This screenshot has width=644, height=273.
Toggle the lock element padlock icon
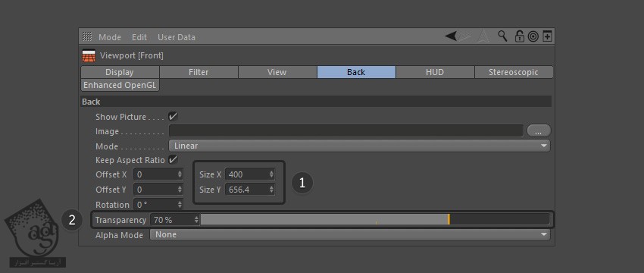(x=520, y=36)
